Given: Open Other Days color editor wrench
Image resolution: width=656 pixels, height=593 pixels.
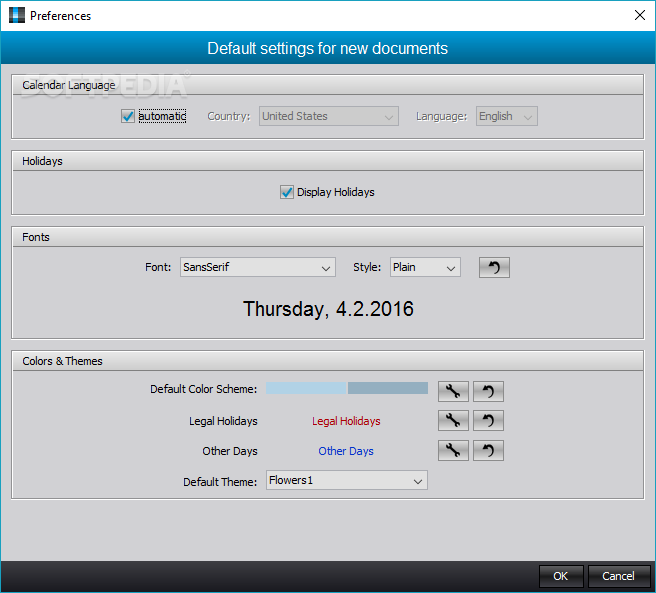Looking at the screenshot, I should (453, 450).
